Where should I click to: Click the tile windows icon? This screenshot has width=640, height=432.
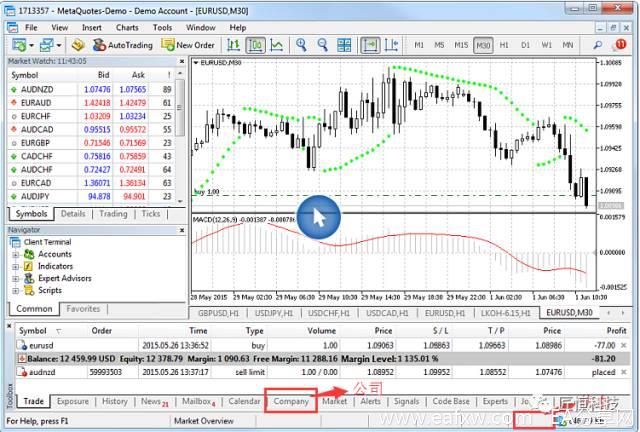point(344,45)
